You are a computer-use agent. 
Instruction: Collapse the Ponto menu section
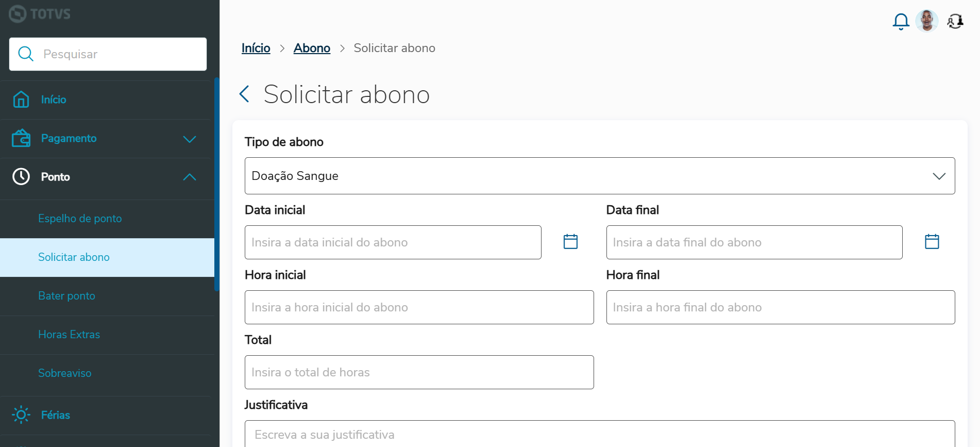189,177
